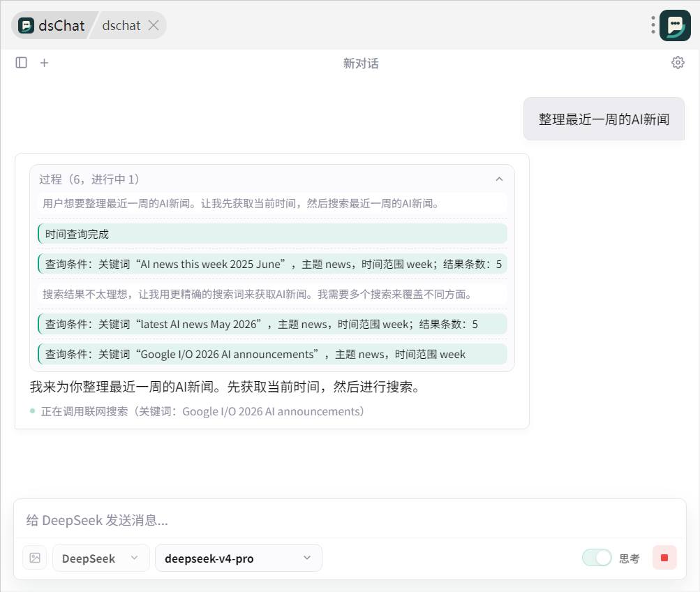Select the dschat tab label
This screenshot has height=592, width=700.
tap(121, 25)
